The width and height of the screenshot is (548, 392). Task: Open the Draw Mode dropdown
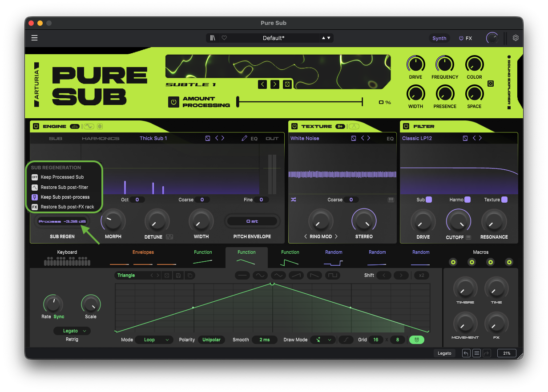tap(323, 340)
